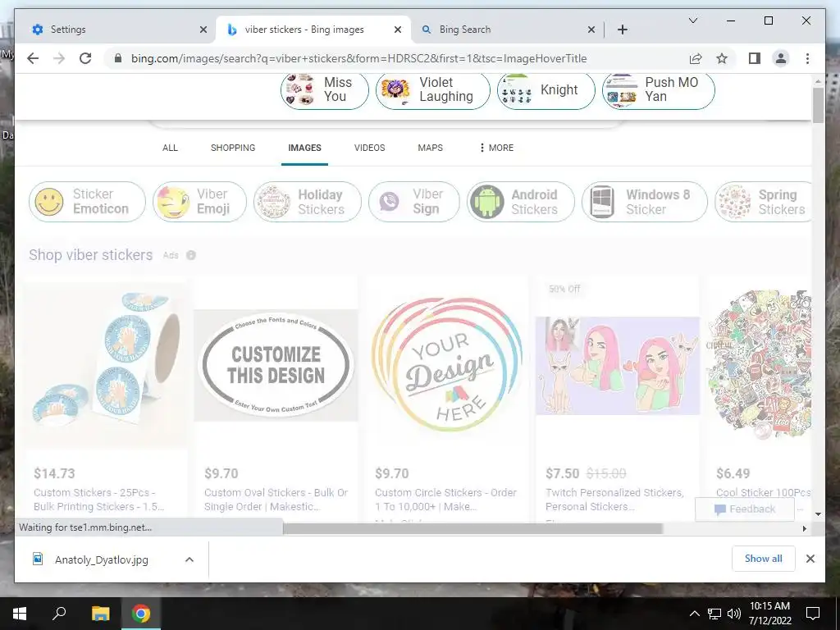
Task: Open the MAPS search category
Action: coord(430,148)
